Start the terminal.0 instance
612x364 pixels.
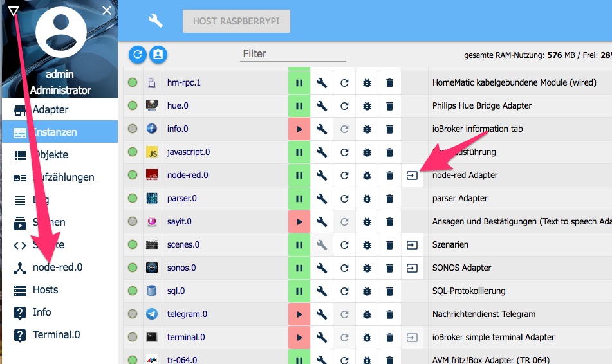[299, 338]
